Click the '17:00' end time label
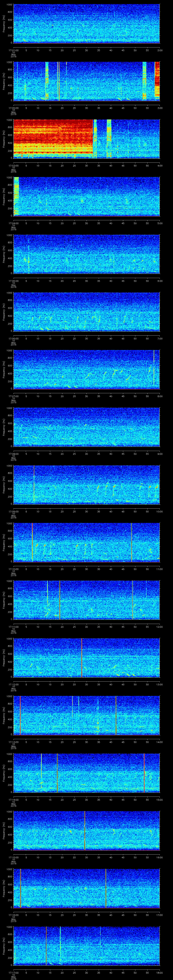Image resolution: width=173 pixels, height=980 pixels. [159, 915]
